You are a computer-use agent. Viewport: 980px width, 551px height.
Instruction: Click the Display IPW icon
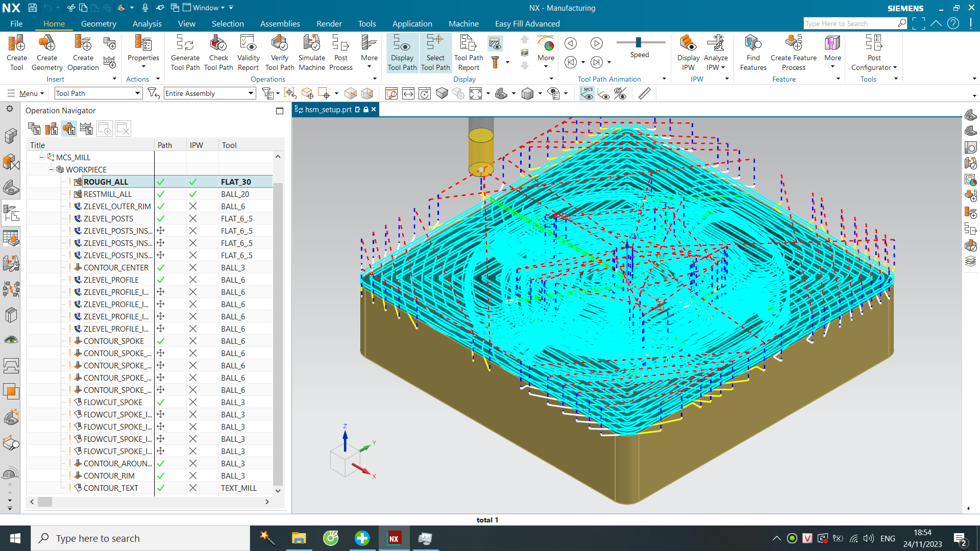pos(688,53)
